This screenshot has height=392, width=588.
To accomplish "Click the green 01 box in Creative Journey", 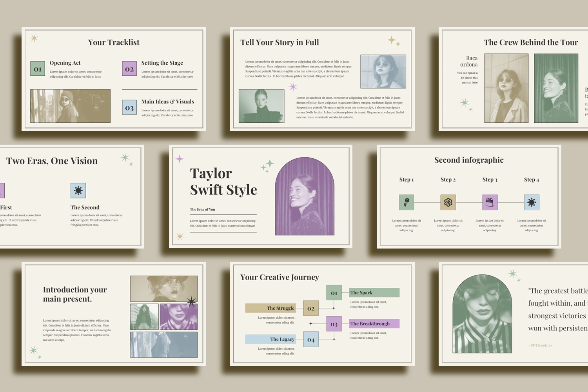I will tap(334, 293).
